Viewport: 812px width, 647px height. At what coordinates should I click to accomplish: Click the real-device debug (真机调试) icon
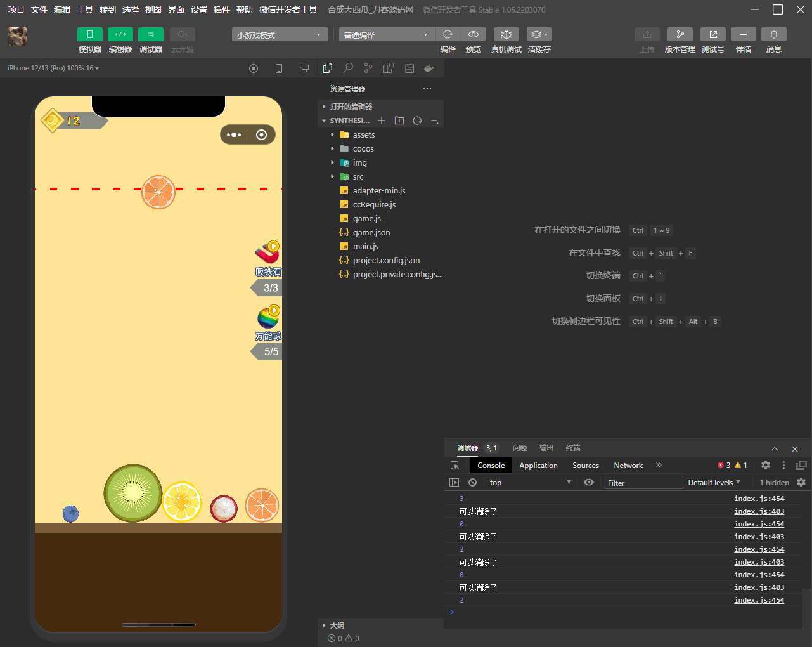pyautogui.click(x=506, y=34)
